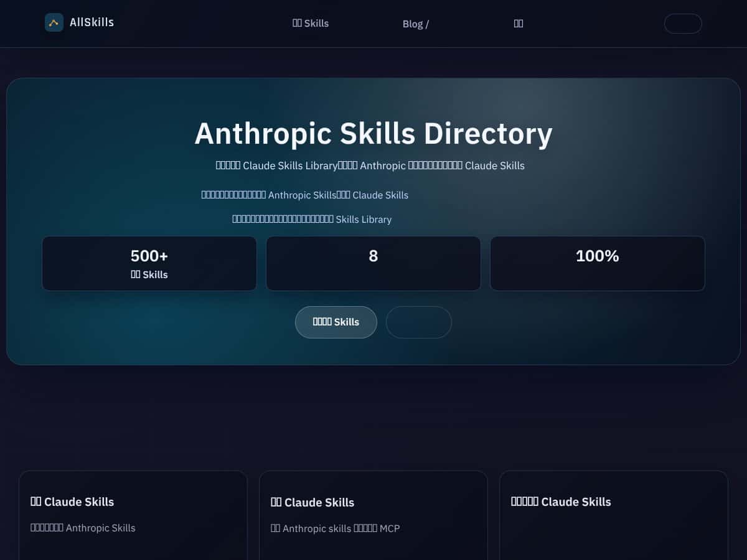Toggle the pill-shaped control at top right
747x560 pixels.
pos(683,24)
